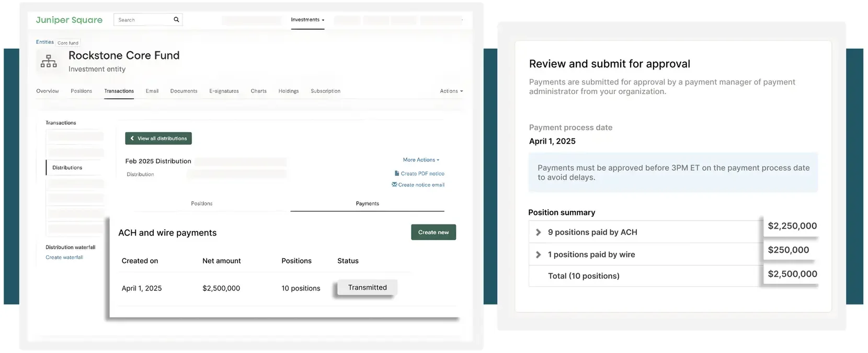868x353 pixels.
Task: Click the Create waterfall link
Action: point(64,257)
